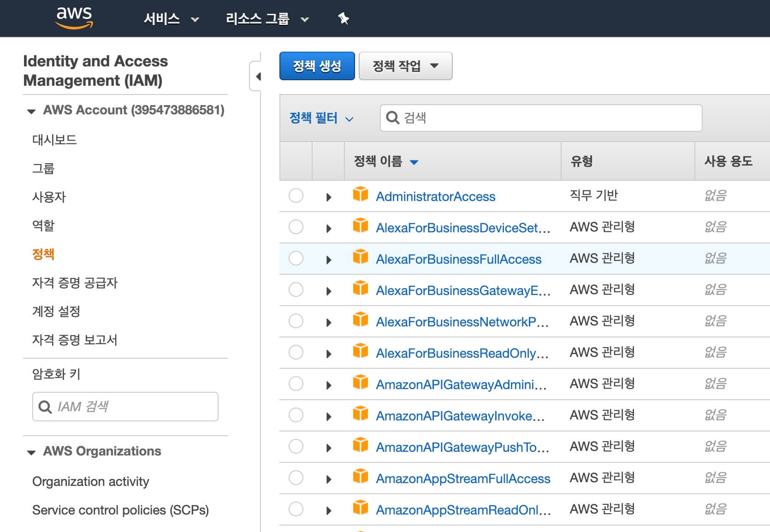Collapse the sidebar with the left arrow

[258, 77]
